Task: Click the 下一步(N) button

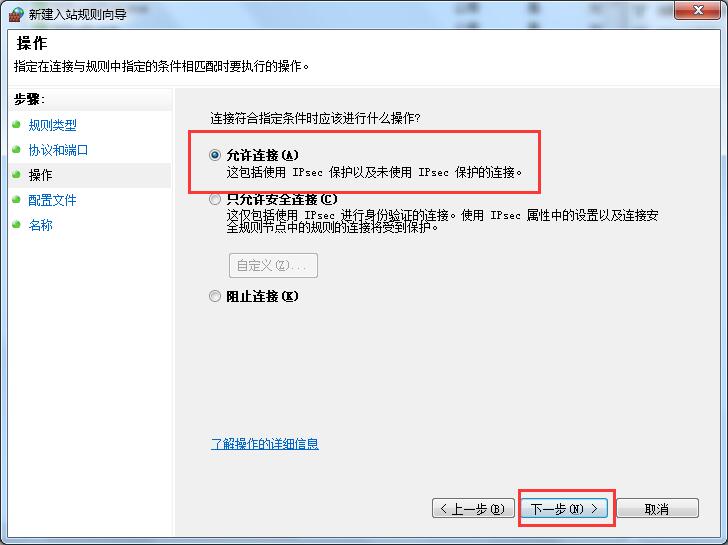Action: [x=564, y=508]
